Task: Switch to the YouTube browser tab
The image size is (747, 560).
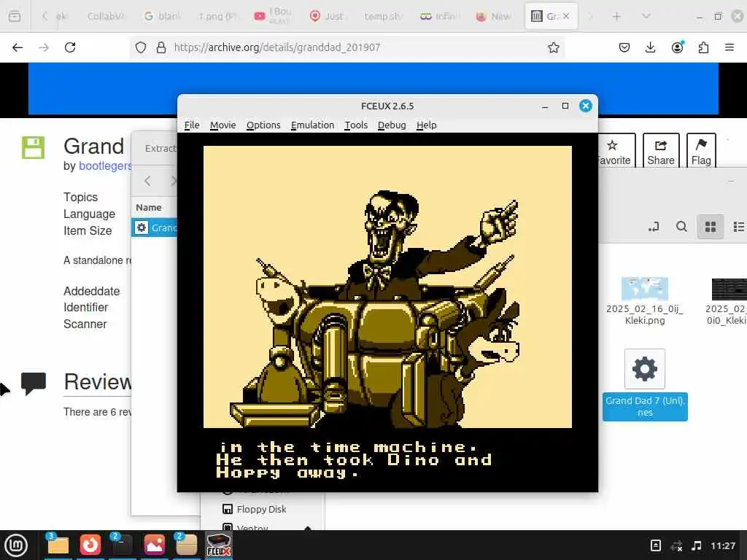Action: pos(273,16)
